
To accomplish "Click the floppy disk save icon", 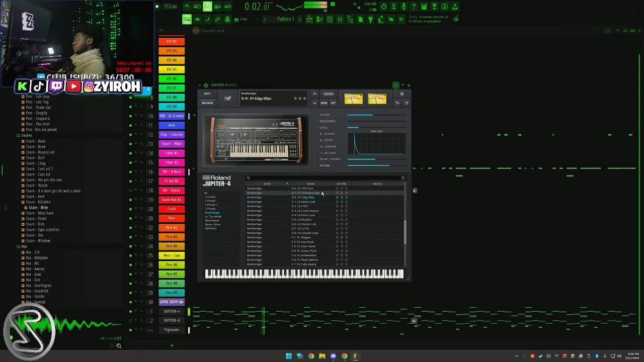I will pos(424,7).
